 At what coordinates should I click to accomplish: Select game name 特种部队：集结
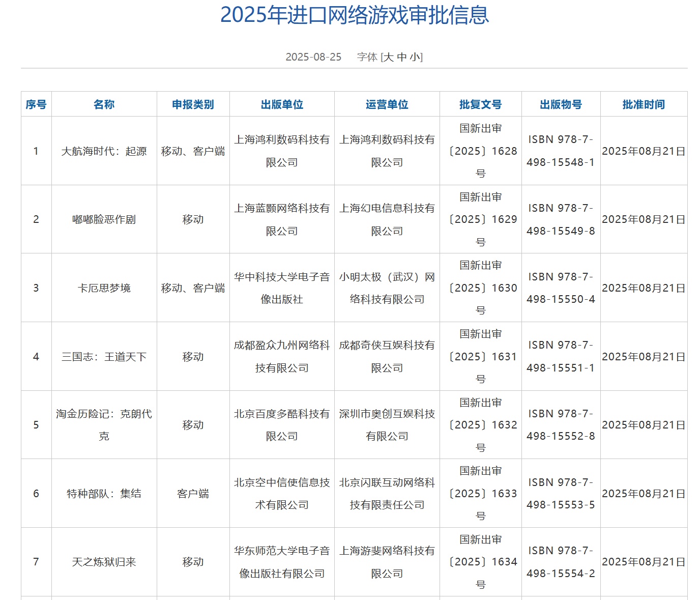point(104,494)
